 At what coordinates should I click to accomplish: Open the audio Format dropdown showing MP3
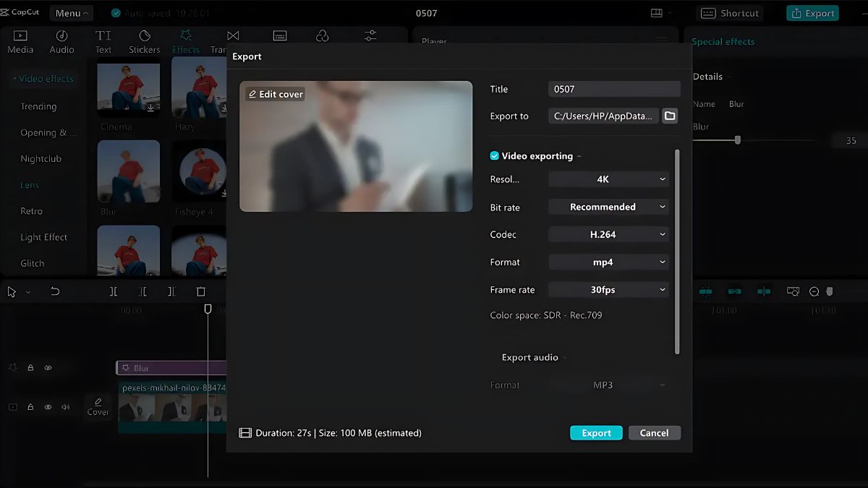(608, 385)
